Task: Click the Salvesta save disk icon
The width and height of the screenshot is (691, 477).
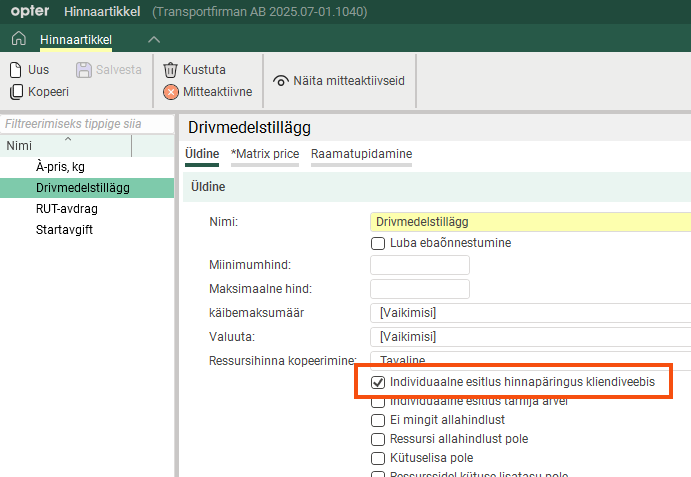Action: (x=84, y=70)
